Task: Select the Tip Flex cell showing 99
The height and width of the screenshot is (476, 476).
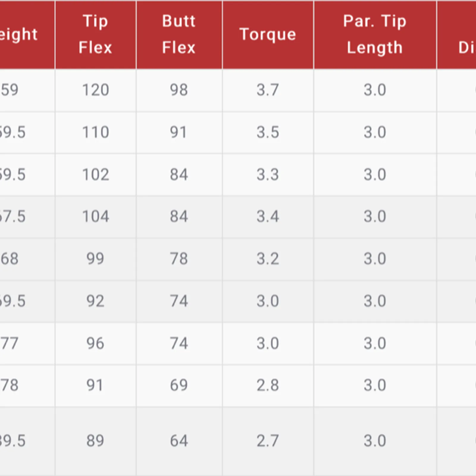Action: (x=95, y=259)
